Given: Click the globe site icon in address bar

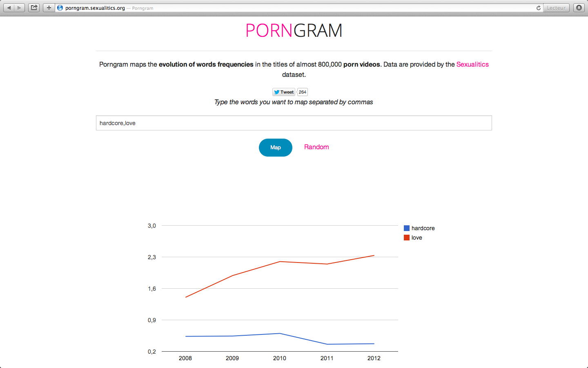Looking at the screenshot, I should tap(60, 8).
